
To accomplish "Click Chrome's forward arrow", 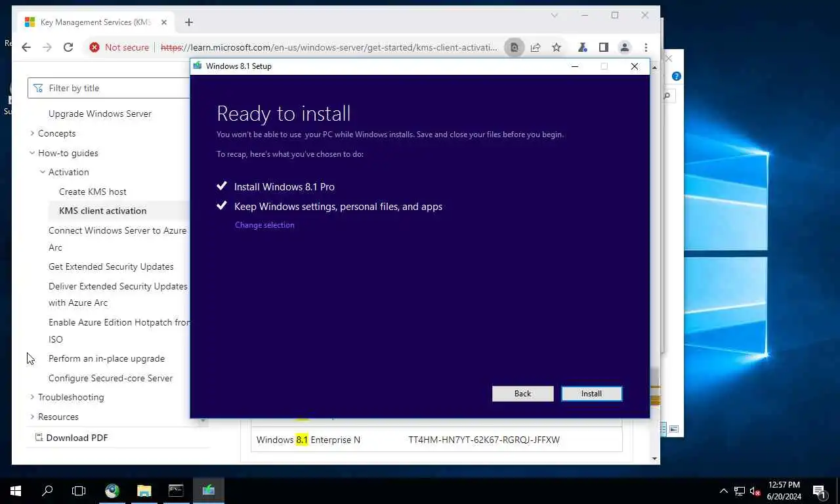I will pos(47,47).
